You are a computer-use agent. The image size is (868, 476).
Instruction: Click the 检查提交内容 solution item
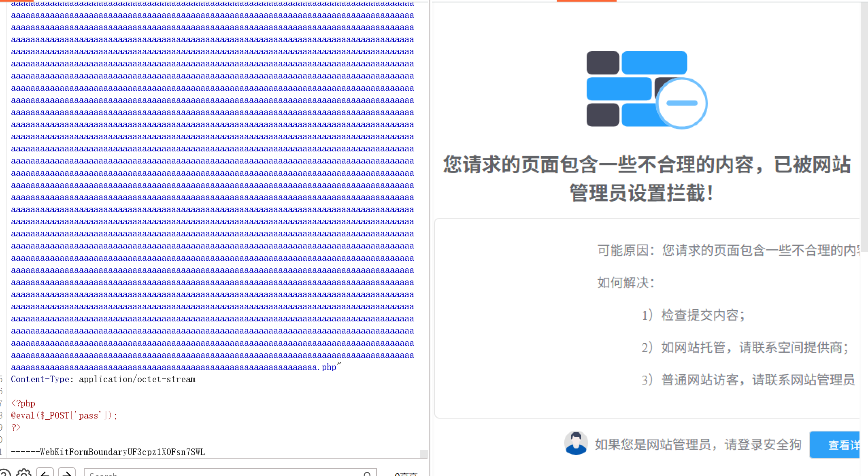(702, 315)
